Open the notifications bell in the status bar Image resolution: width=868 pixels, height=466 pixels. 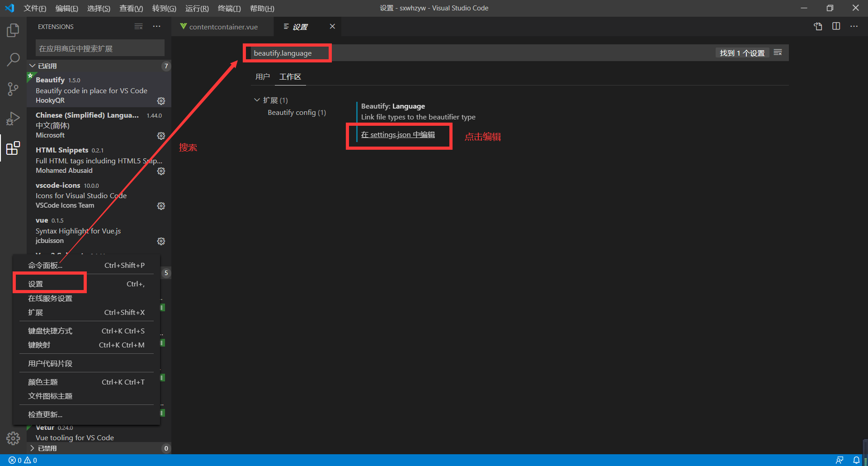point(856,460)
